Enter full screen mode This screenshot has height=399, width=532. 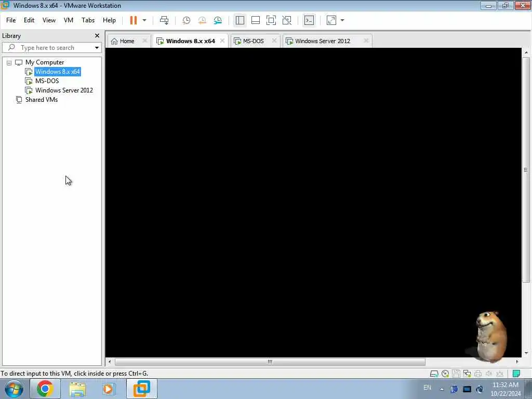pyautogui.click(x=271, y=20)
